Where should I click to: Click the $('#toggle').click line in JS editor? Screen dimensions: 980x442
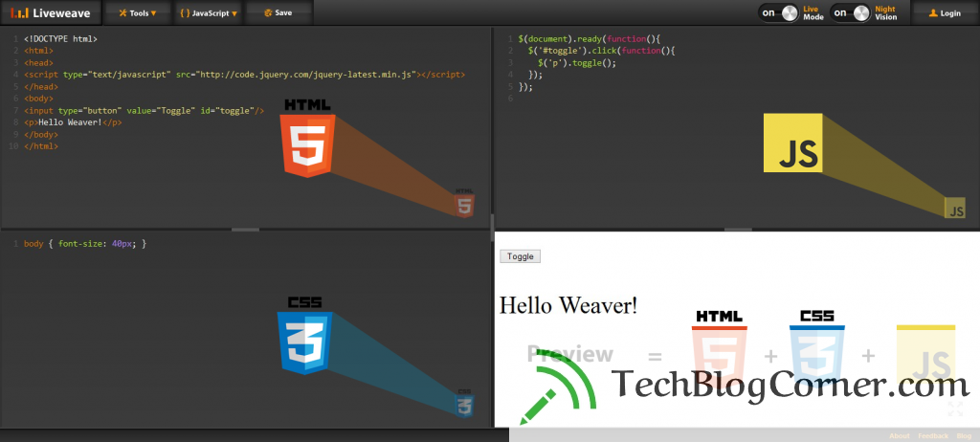(602, 51)
